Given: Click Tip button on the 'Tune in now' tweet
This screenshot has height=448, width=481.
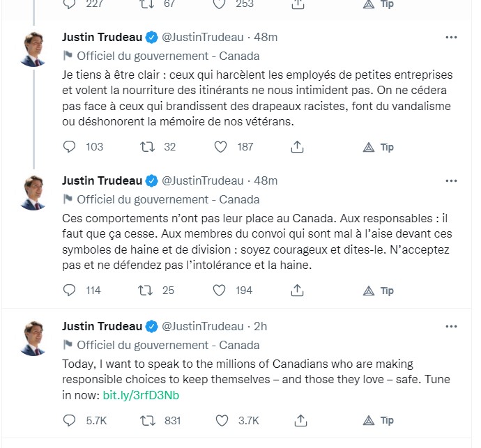Looking at the screenshot, I should pyautogui.click(x=379, y=420).
